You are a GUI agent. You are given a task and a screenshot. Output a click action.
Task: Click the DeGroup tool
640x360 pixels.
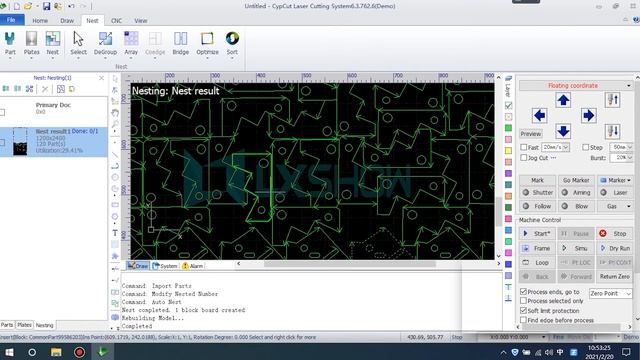105,44
